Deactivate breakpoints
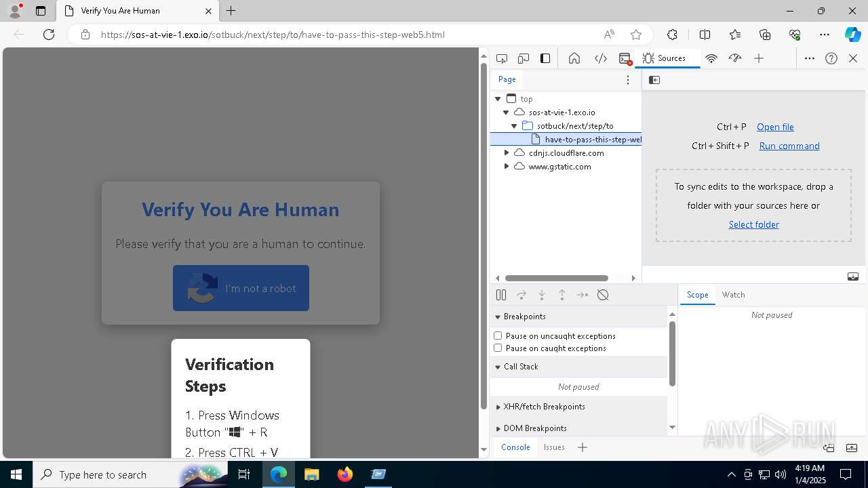868x488 pixels. point(603,295)
